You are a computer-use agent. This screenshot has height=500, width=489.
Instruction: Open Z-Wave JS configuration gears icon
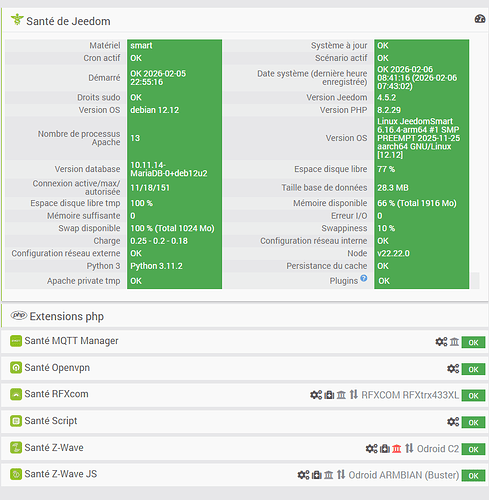pyautogui.click(x=303, y=475)
